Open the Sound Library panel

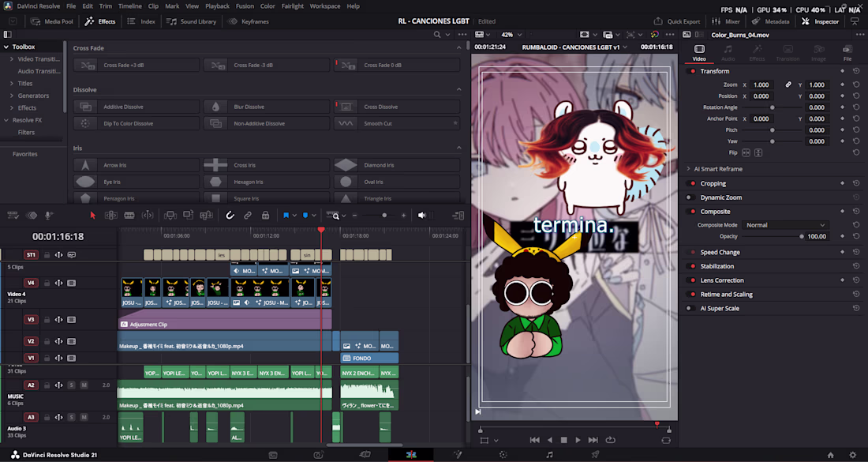tap(192, 21)
